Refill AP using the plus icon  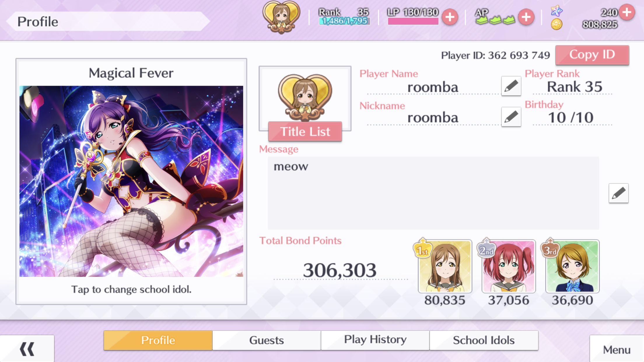pos(526,17)
